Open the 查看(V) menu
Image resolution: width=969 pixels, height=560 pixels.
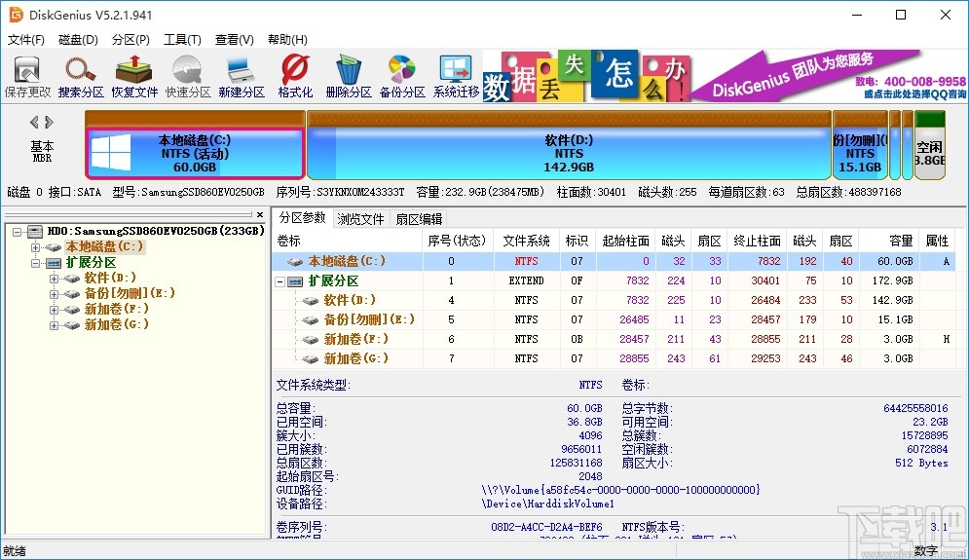tap(235, 40)
